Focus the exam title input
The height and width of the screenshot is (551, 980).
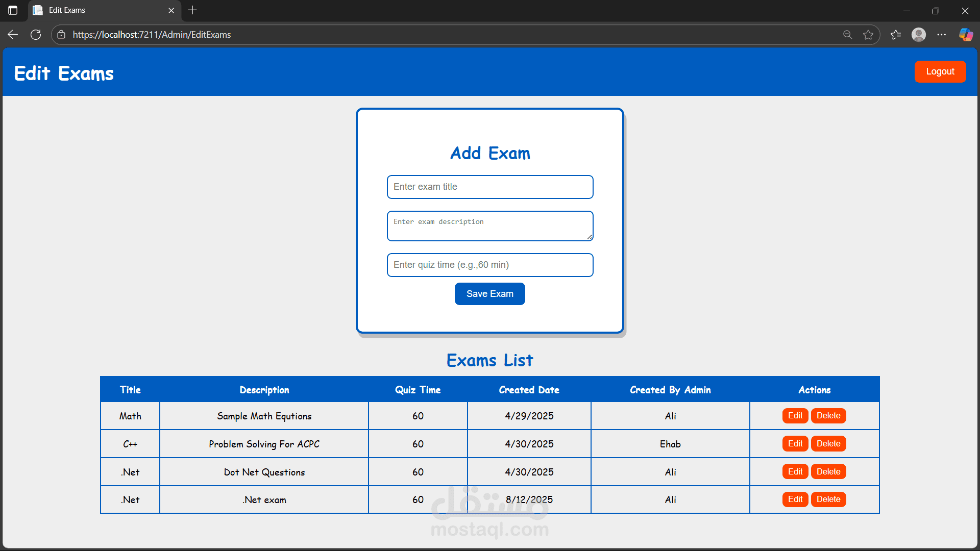[x=489, y=187]
